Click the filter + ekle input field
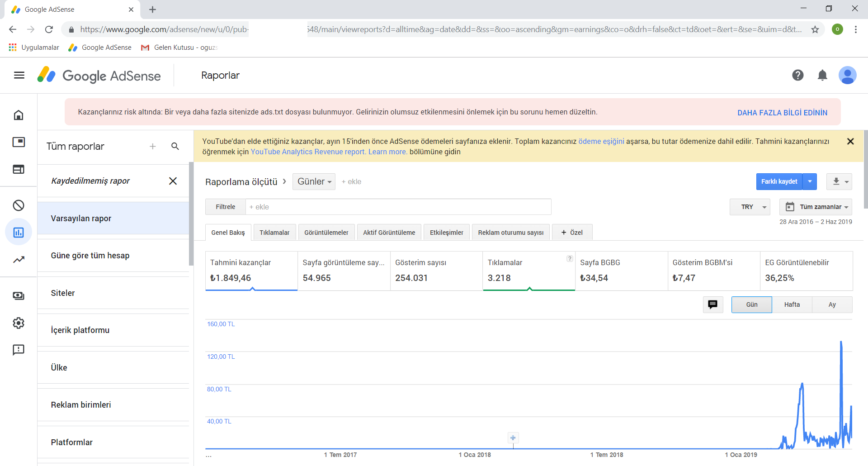 coord(398,207)
